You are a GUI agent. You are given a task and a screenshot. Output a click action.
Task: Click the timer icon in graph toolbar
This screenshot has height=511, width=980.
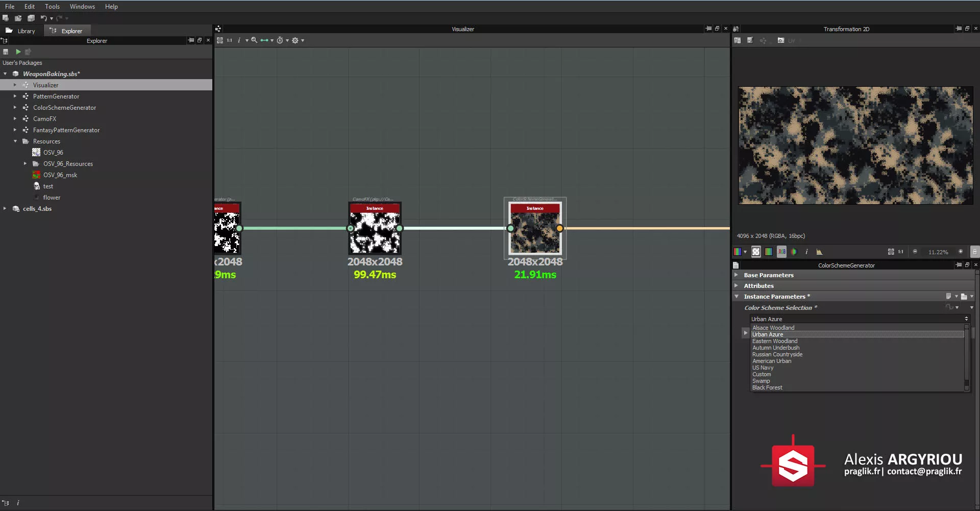[x=280, y=40]
